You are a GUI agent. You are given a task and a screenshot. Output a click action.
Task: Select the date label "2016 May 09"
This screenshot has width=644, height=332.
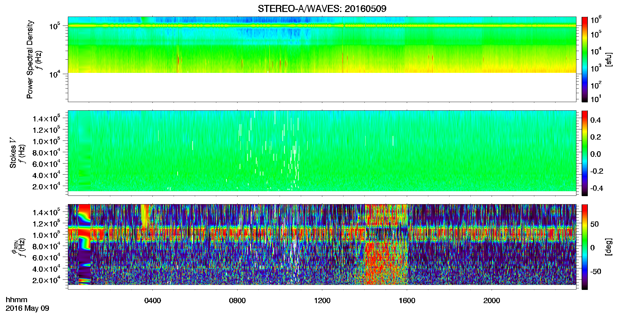pos(27,308)
